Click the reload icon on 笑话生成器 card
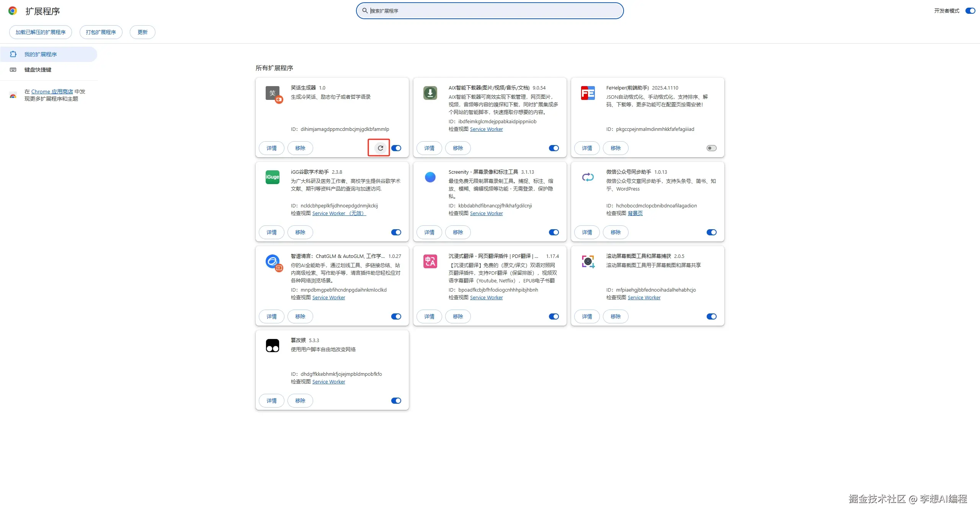This screenshot has height=517, width=980. pos(380,148)
